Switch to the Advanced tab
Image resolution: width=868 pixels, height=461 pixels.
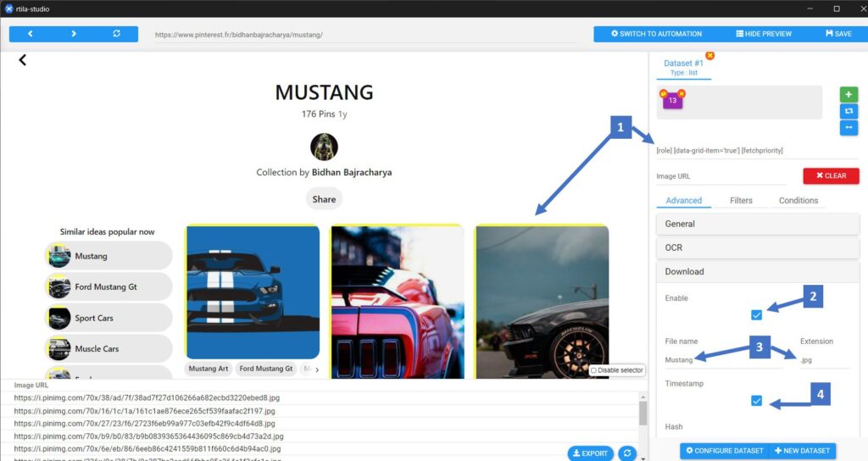(684, 200)
